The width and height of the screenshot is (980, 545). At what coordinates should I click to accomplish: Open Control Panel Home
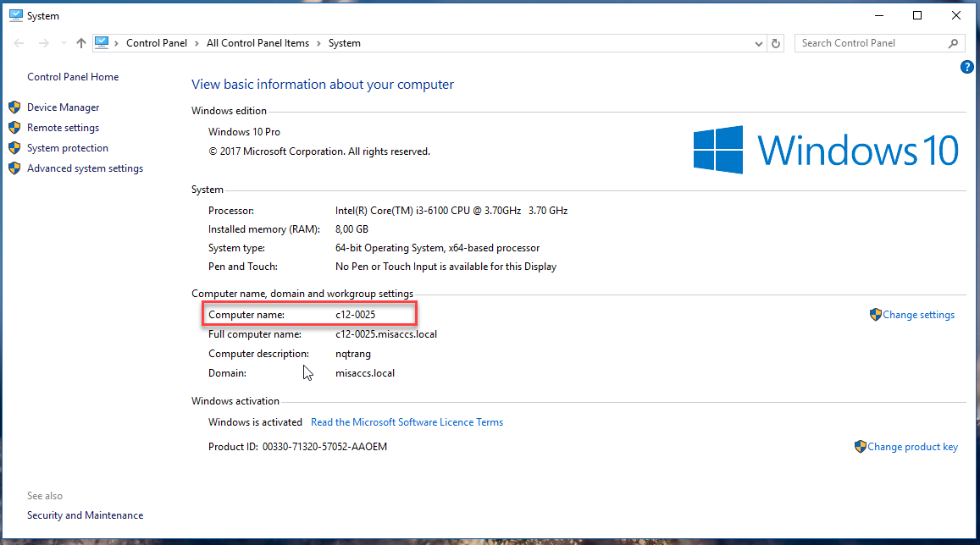(x=73, y=77)
